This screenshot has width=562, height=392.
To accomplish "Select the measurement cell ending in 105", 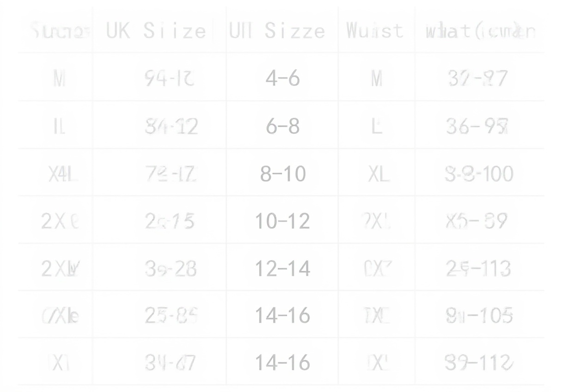I will point(479,316).
